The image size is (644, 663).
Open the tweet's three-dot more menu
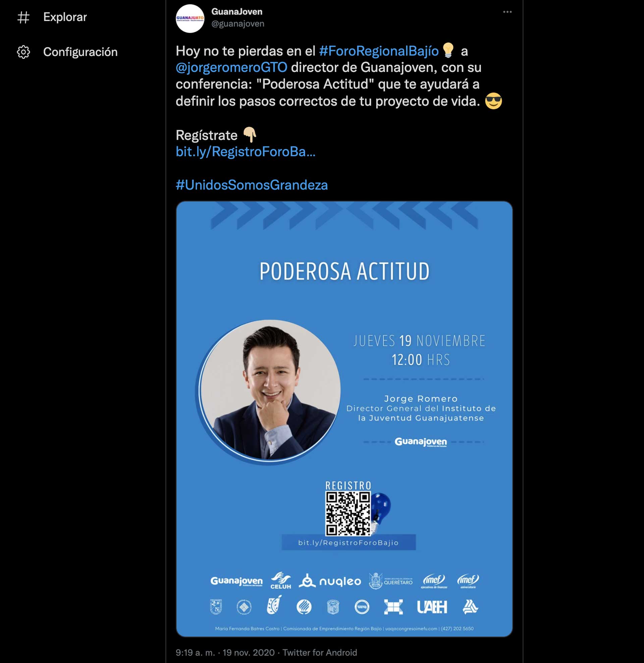click(507, 12)
